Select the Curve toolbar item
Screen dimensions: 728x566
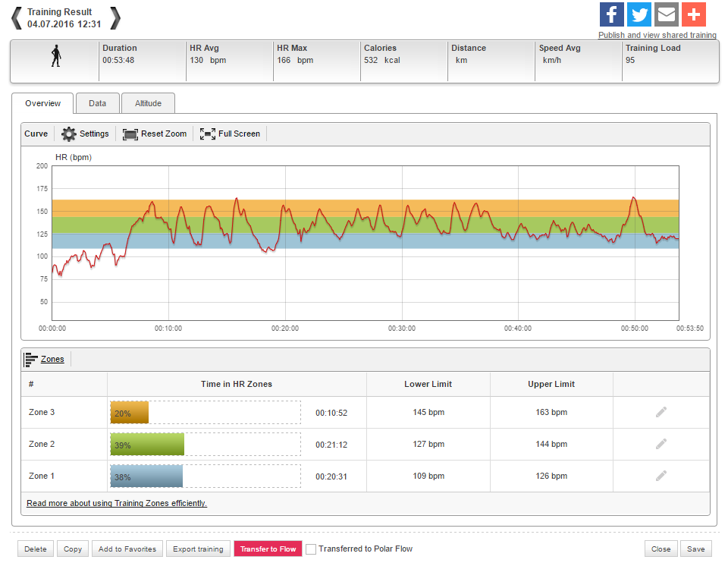click(36, 134)
